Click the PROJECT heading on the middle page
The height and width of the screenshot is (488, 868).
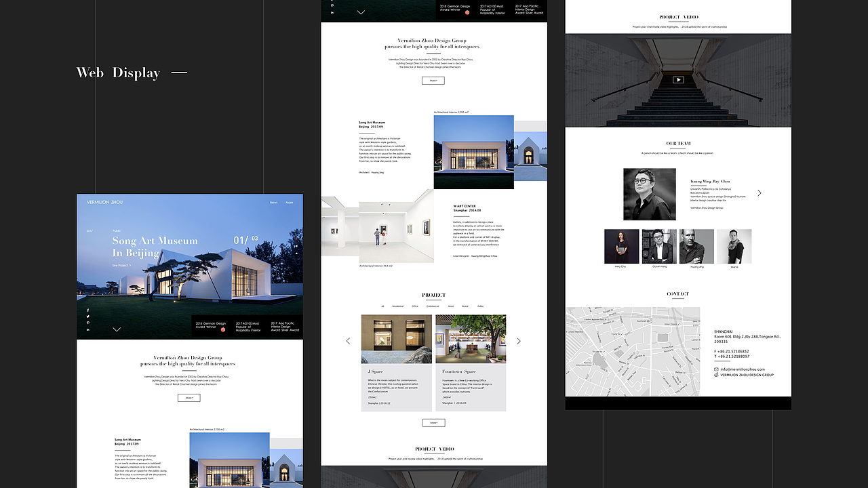click(x=434, y=295)
